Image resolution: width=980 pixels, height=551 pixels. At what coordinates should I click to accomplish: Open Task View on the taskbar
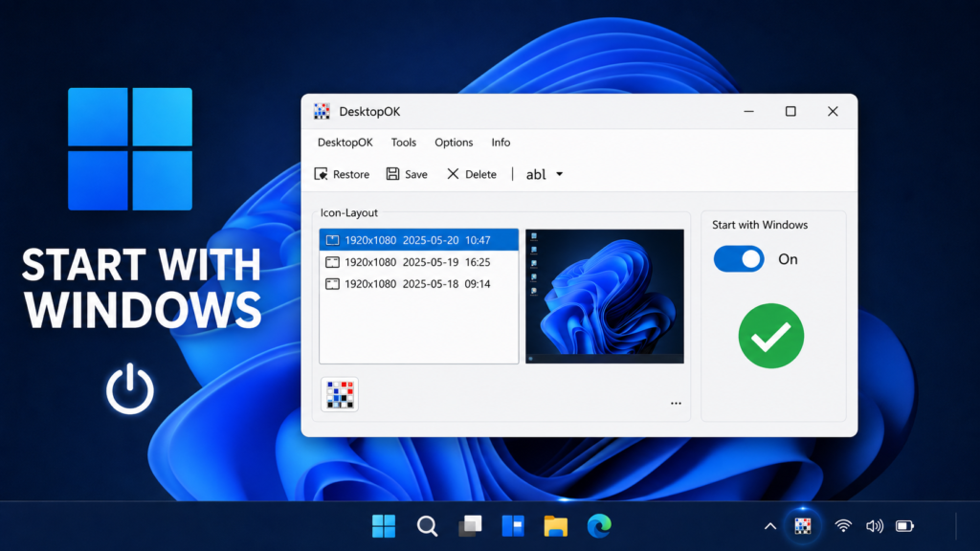[x=470, y=526]
